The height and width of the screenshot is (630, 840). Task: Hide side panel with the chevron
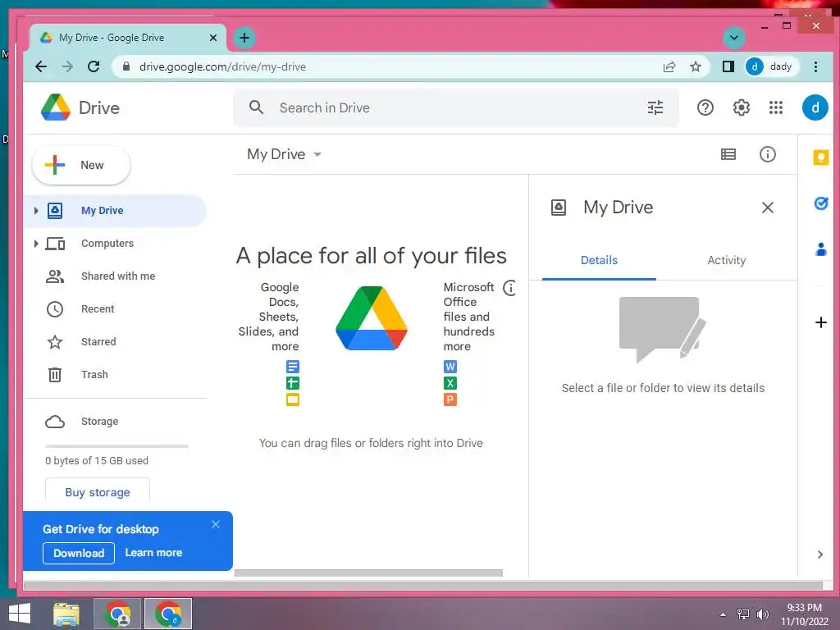[820, 555]
